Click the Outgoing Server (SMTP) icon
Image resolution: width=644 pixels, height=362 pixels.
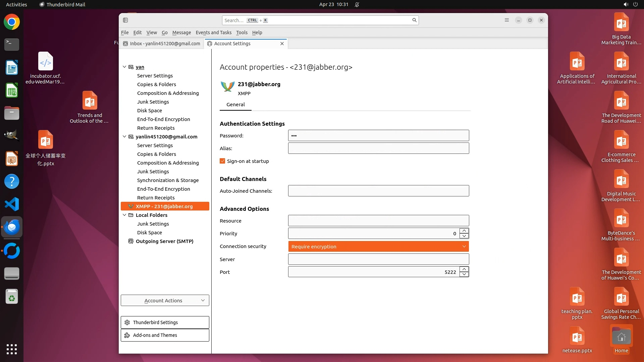[x=131, y=241]
